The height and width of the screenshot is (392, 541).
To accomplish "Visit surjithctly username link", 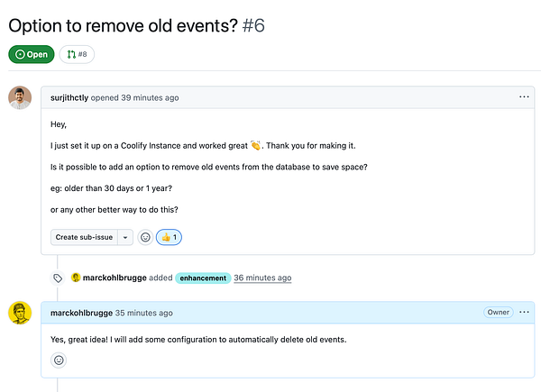I will click(x=69, y=98).
